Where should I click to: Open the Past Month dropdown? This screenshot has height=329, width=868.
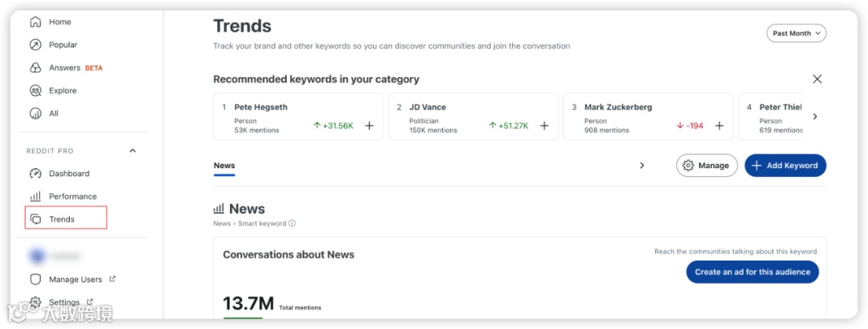point(796,34)
